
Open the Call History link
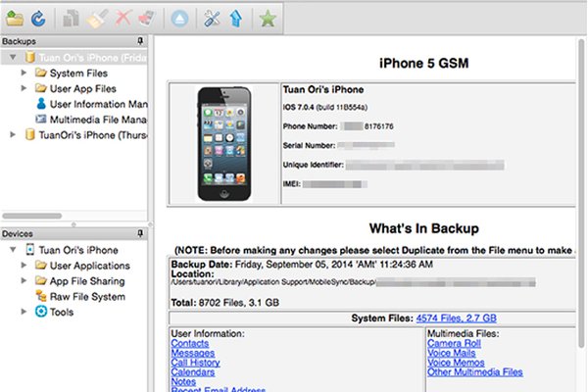point(195,363)
